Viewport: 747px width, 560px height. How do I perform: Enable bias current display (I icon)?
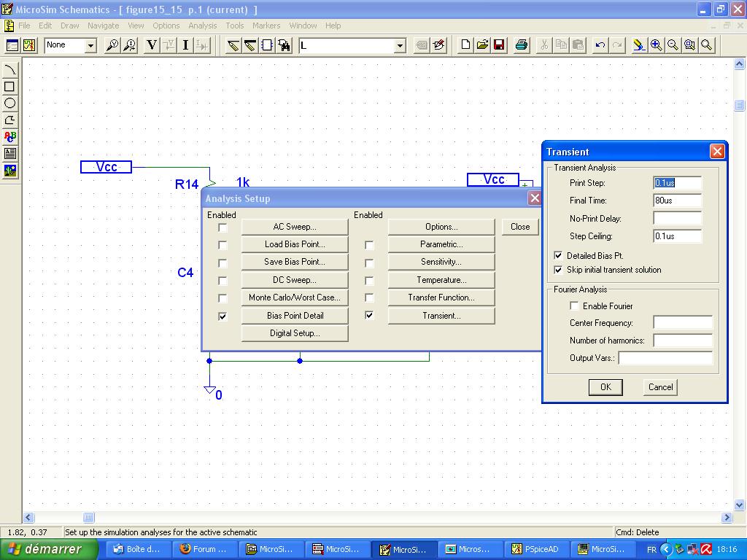[185, 45]
